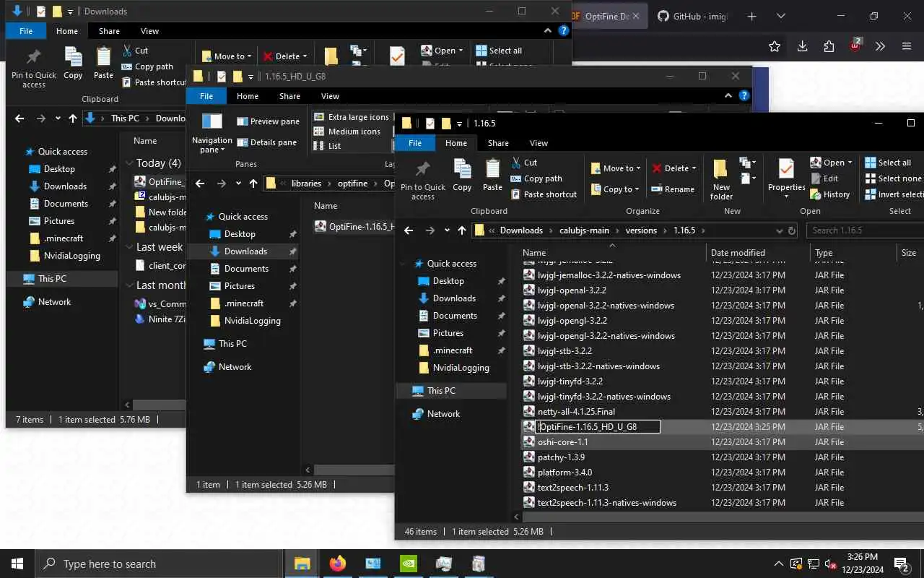Click Navigation pane in the 1.16.5_HD_U_G8 window
The width and height of the screenshot is (924, 578).
coord(212,133)
